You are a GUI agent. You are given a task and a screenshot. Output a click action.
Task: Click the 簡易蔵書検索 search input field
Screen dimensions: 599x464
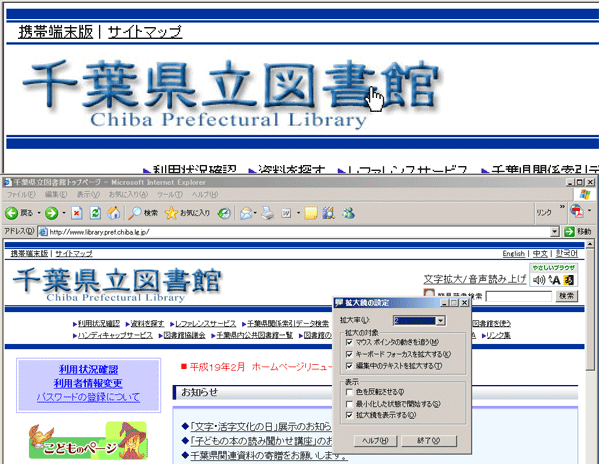[519, 296]
